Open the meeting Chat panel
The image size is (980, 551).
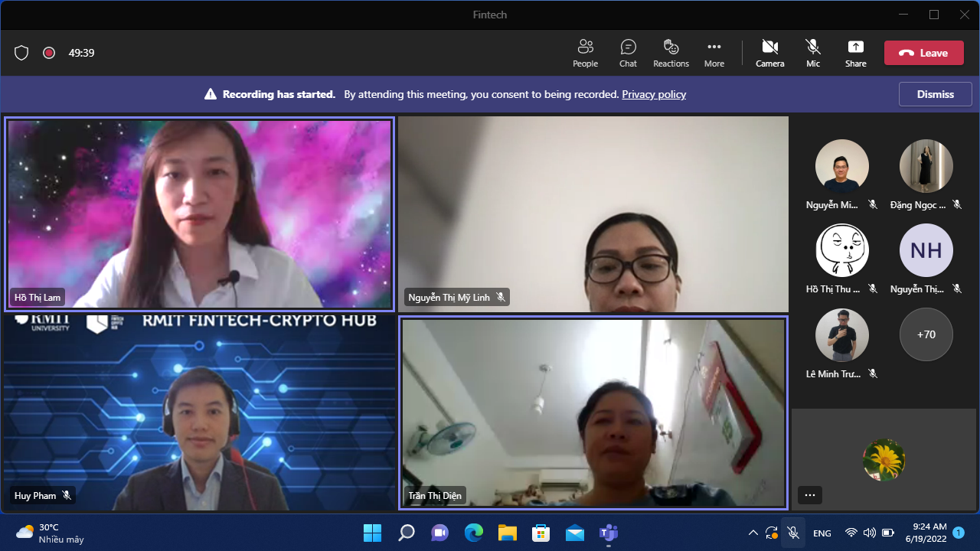point(628,53)
